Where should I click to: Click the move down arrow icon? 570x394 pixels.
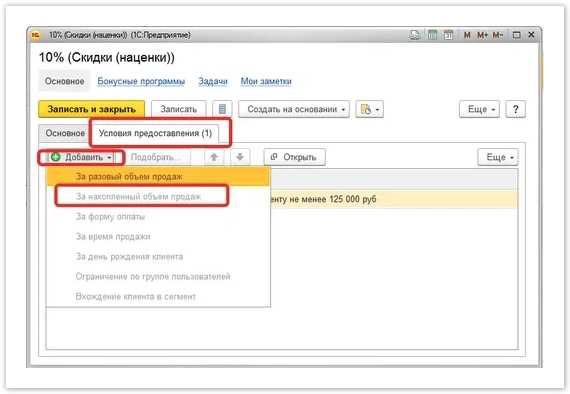pyautogui.click(x=240, y=157)
